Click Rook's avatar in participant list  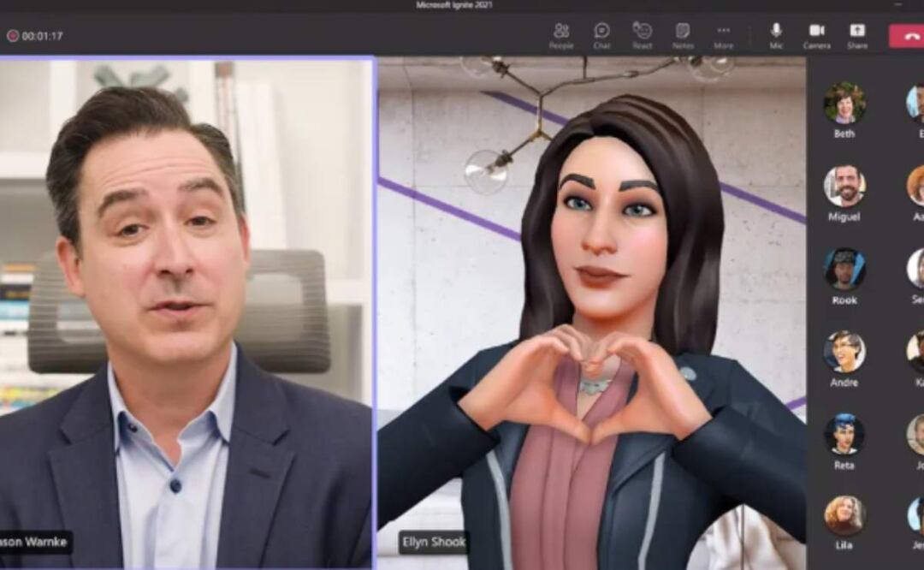click(x=844, y=269)
